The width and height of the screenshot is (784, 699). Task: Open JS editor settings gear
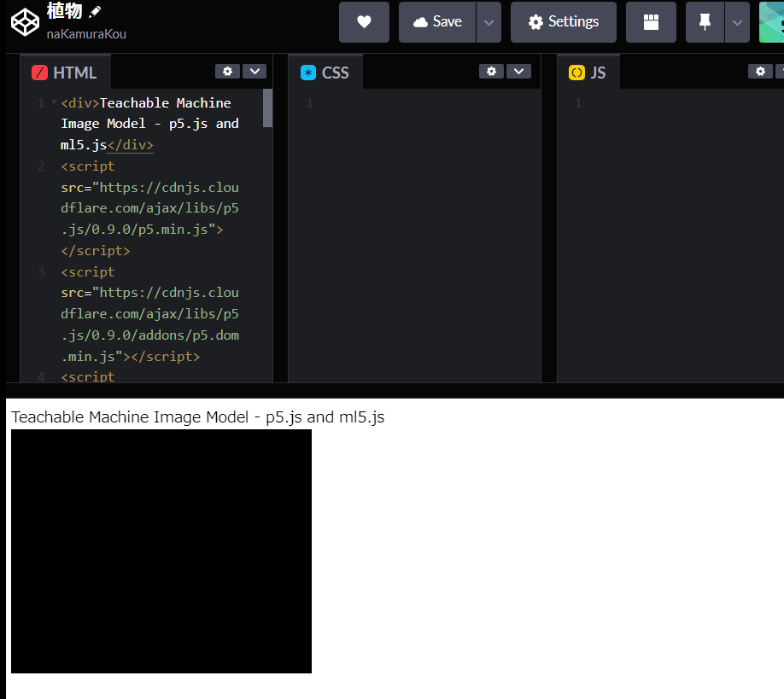[760, 72]
